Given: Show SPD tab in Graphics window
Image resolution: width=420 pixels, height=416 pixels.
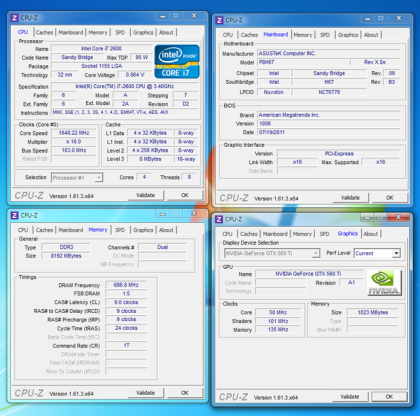Looking at the screenshot, I should point(324,234).
